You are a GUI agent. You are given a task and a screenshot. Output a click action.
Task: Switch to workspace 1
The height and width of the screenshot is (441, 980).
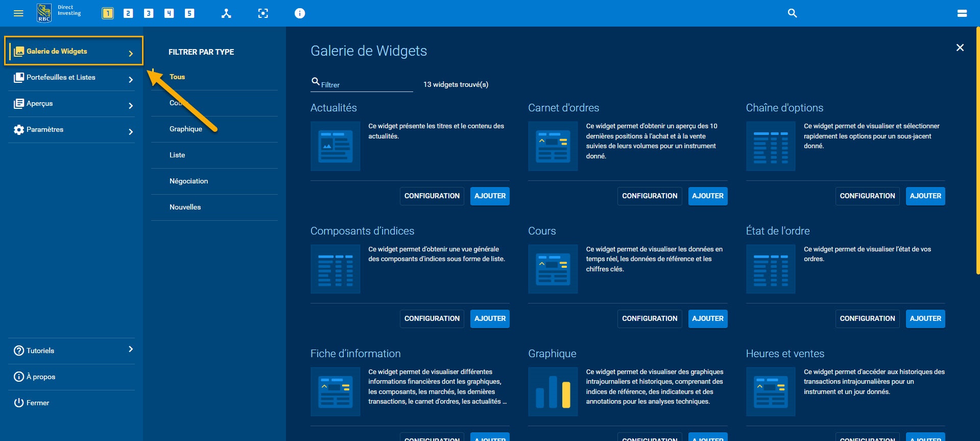[108, 13]
